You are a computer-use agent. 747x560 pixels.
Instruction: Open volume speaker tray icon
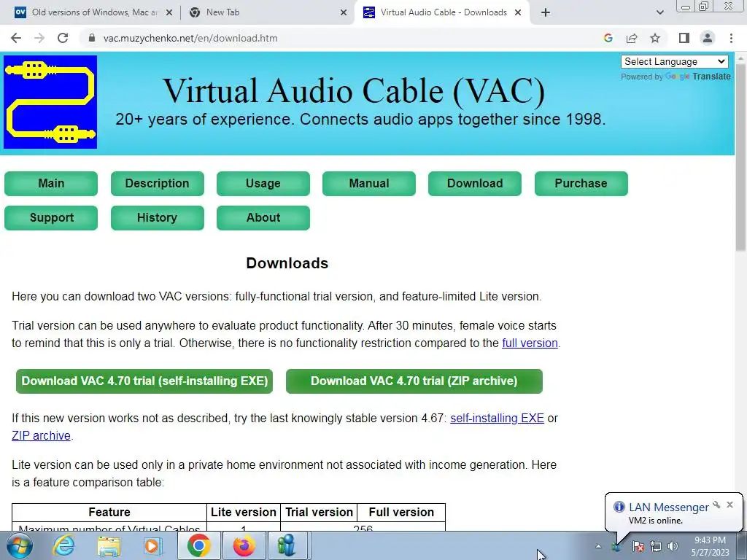pos(673,546)
